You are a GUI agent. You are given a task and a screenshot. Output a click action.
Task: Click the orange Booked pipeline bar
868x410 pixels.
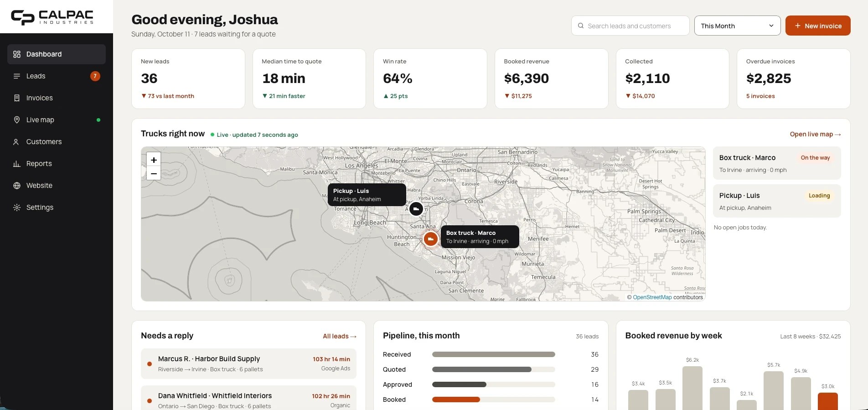tap(456, 400)
